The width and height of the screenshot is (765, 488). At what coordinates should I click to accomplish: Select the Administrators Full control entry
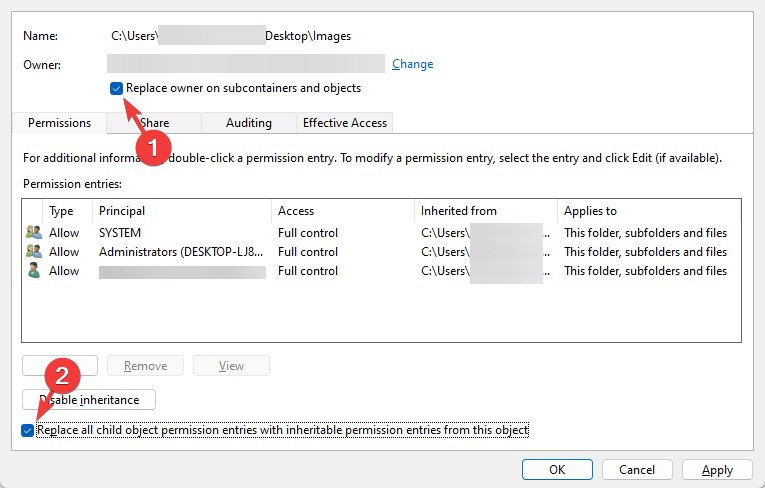(307, 252)
